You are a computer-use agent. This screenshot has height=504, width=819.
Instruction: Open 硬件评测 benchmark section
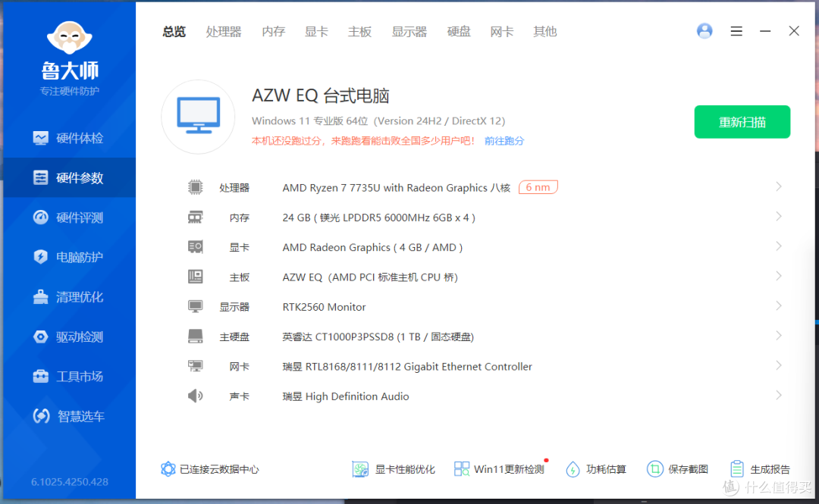point(68,218)
